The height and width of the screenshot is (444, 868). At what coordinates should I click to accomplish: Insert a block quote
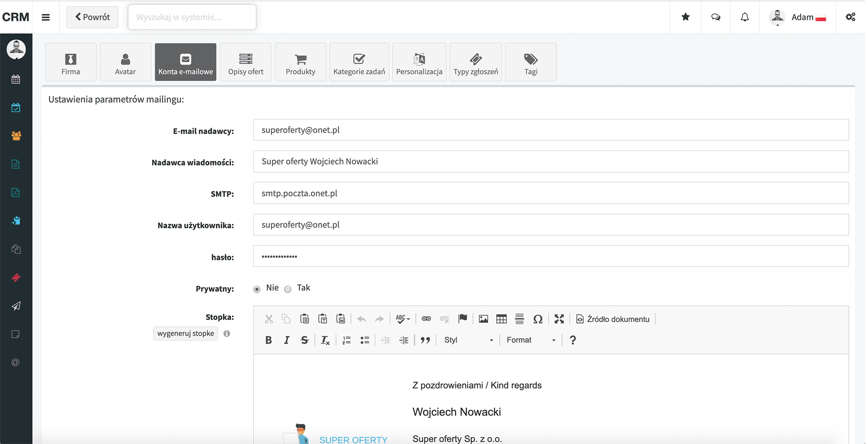(425, 340)
